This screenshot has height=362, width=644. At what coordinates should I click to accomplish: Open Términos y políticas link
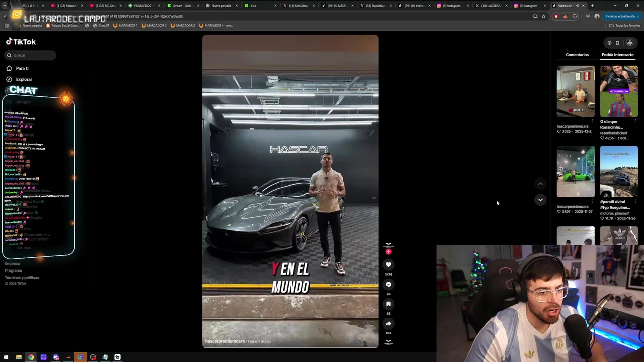click(x=22, y=278)
